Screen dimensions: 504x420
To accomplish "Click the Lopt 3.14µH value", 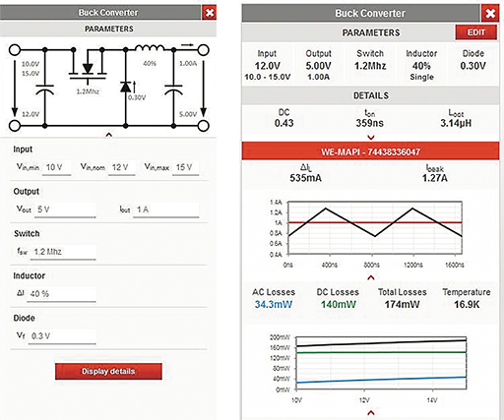I will coord(456,123).
